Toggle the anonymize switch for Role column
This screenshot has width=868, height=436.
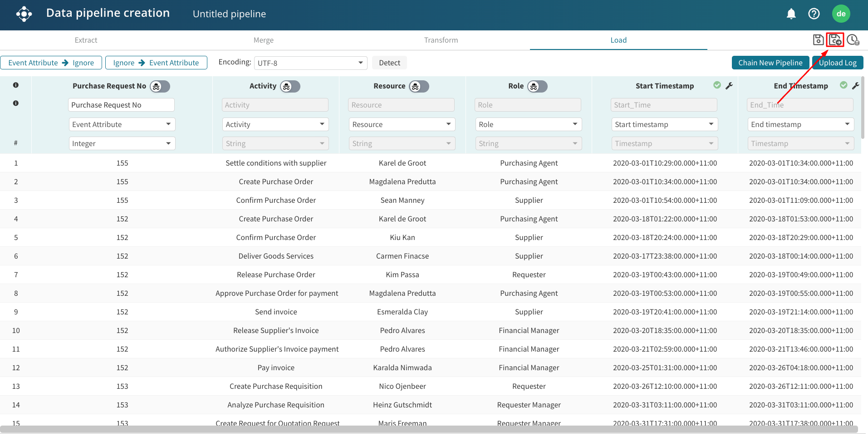point(537,86)
